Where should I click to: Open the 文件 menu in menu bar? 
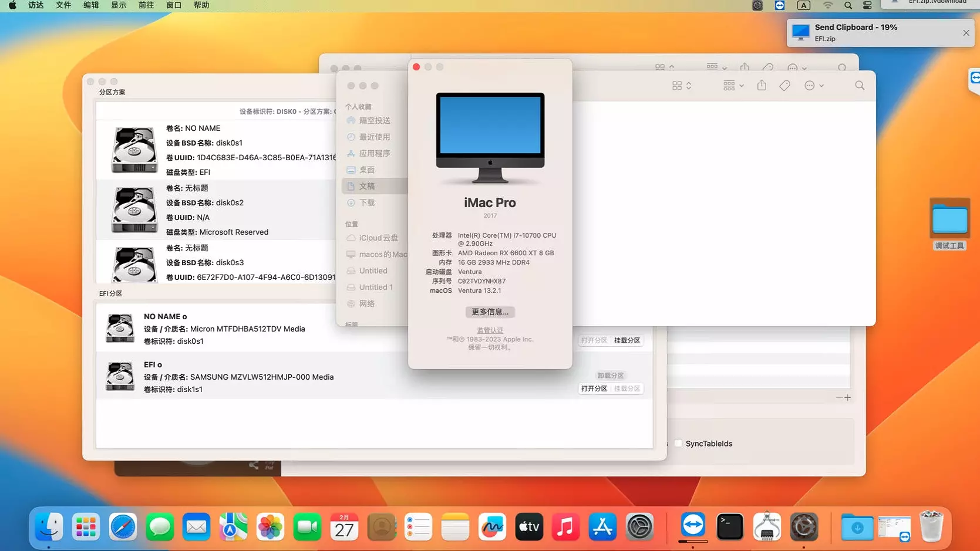click(63, 5)
